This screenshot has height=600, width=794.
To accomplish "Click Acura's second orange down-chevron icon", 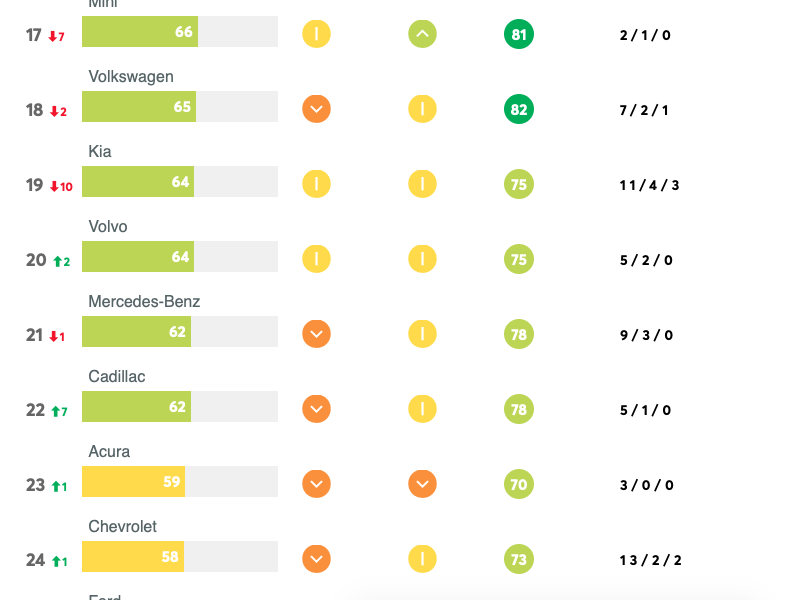I will [x=422, y=484].
